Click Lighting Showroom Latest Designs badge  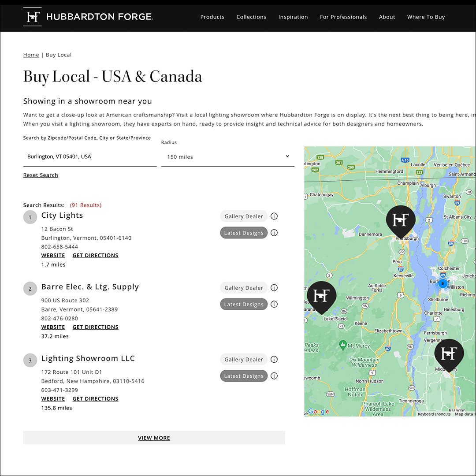point(244,376)
